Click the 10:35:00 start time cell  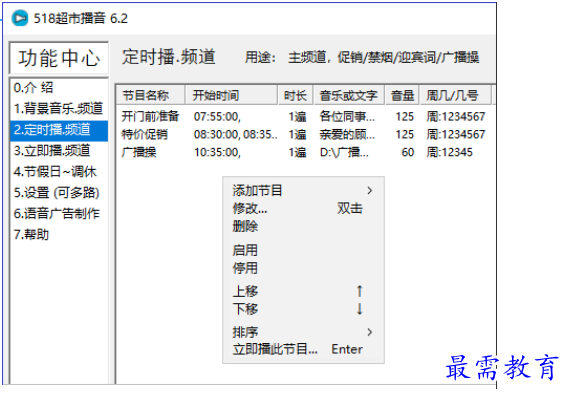[x=217, y=152]
